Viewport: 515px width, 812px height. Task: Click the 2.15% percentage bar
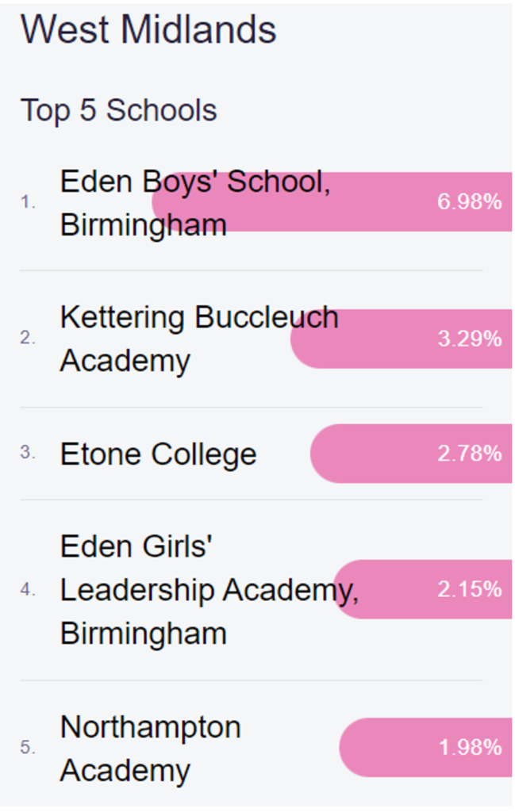(422, 589)
